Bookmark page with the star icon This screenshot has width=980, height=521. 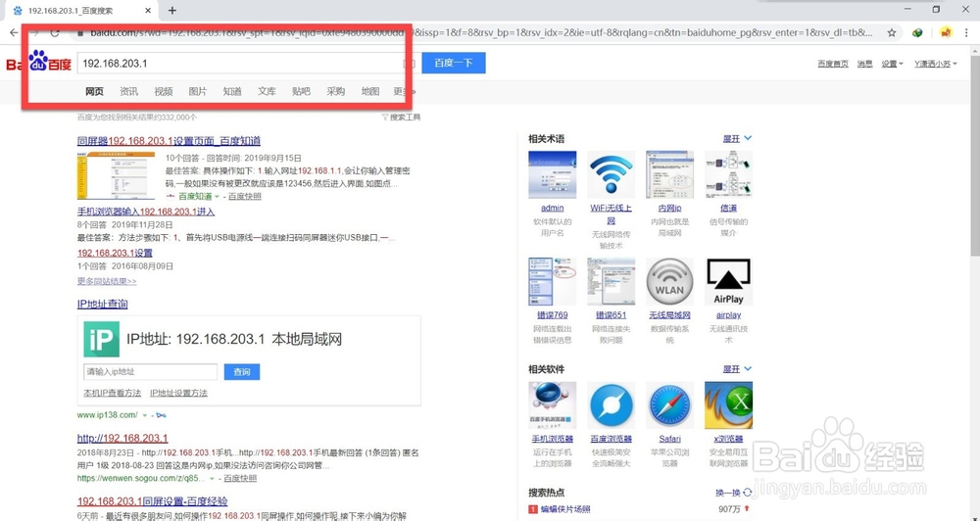[892, 33]
